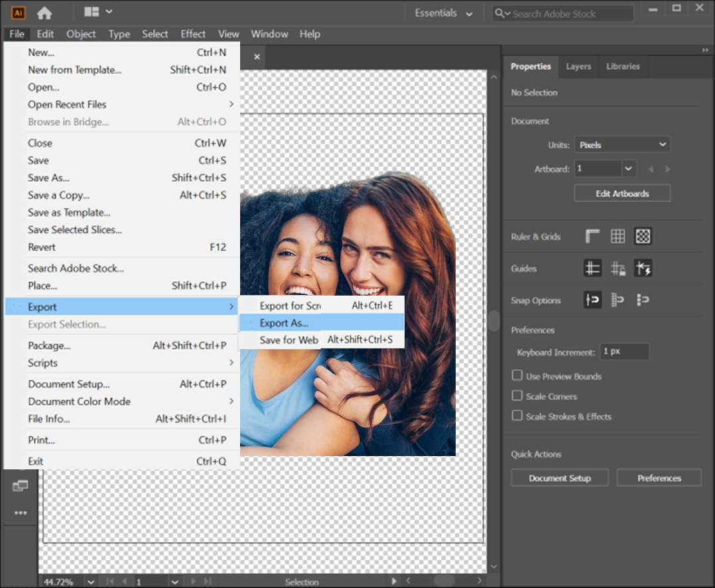Click the Lock Guides icon
The width and height of the screenshot is (715, 588).
pos(617,268)
